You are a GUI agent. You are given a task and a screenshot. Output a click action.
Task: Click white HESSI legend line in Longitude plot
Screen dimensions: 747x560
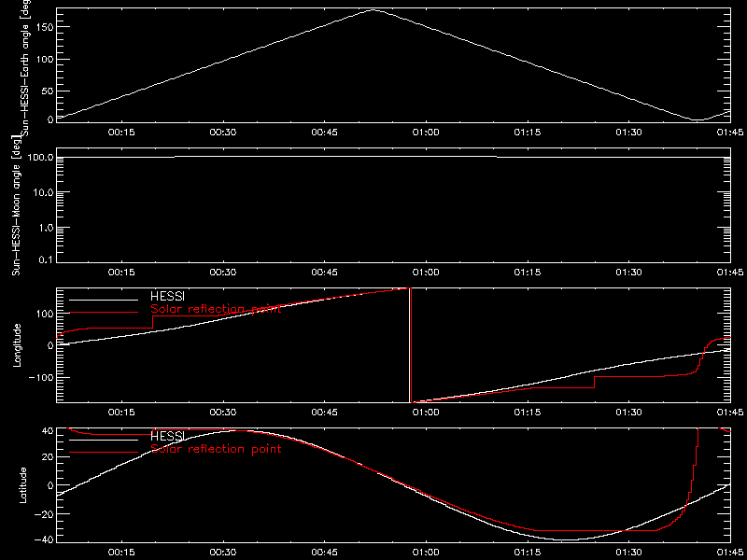pos(104,300)
